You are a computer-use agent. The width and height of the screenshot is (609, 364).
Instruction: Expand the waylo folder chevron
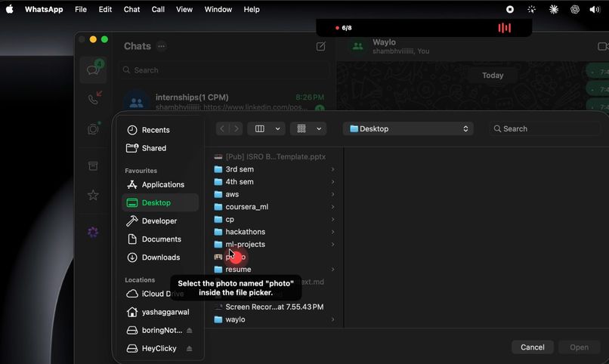coord(333,319)
